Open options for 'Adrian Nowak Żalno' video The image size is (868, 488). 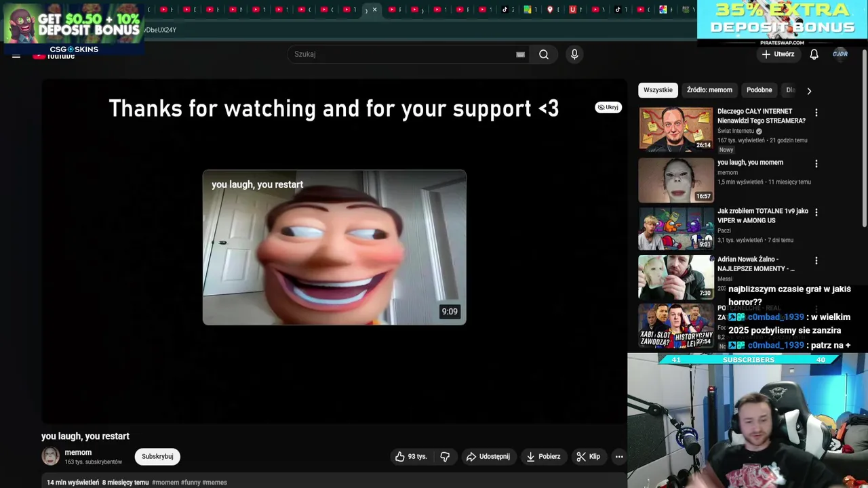[x=816, y=260]
